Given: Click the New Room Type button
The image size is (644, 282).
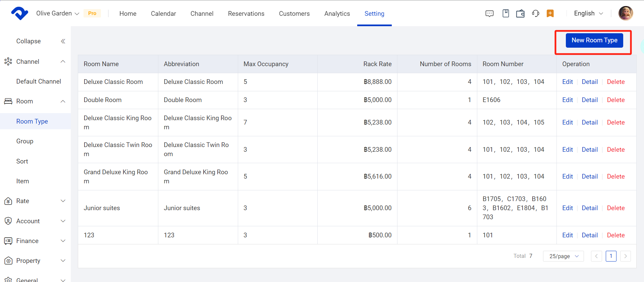Looking at the screenshot, I should click(x=594, y=40).
